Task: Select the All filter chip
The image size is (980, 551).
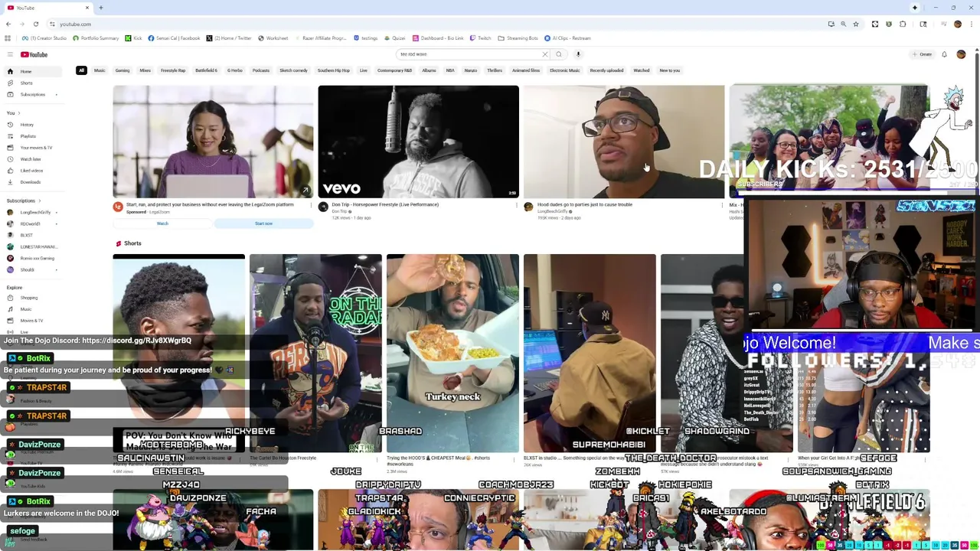Action: click(x=81, y=70)
